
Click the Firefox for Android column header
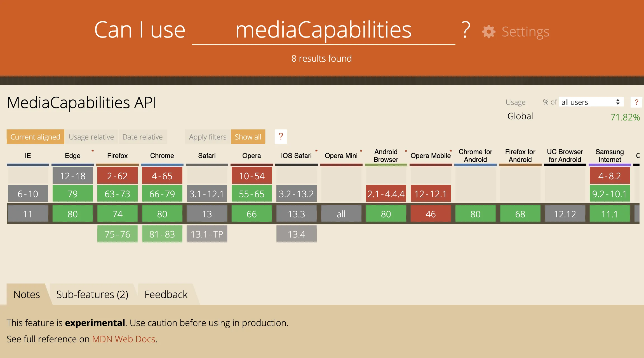(520, 155)
